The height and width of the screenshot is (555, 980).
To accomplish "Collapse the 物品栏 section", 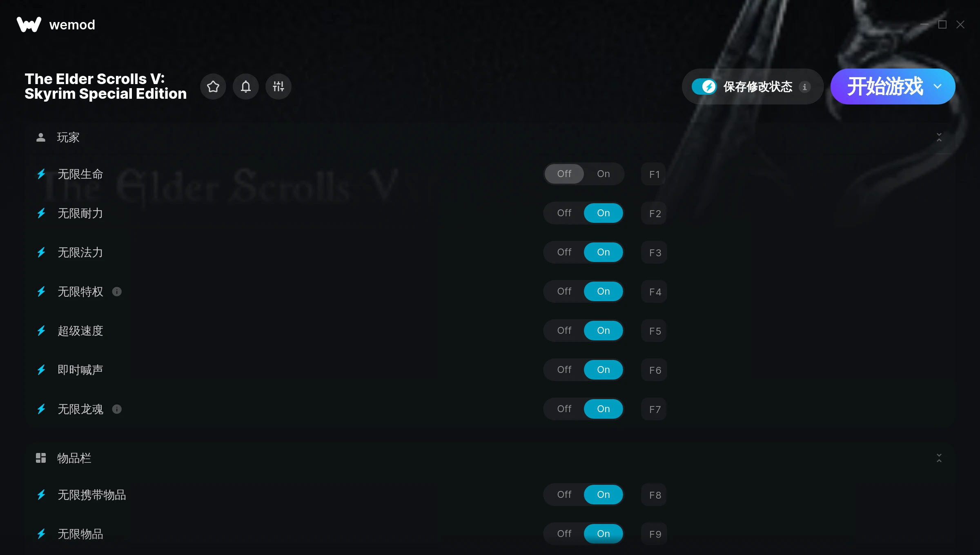I will coord(939,458).
